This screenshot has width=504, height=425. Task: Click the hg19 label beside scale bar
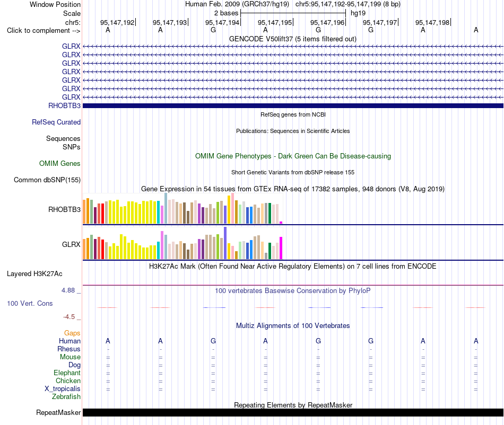click(358, 13)
